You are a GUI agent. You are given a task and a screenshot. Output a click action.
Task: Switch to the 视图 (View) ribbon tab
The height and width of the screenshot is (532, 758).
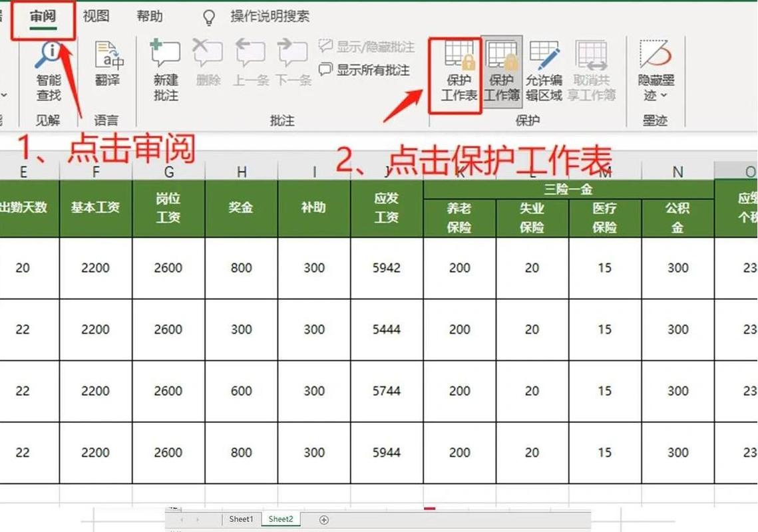pos(96,17)
